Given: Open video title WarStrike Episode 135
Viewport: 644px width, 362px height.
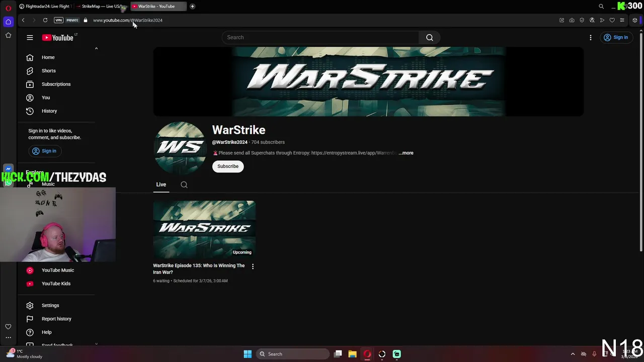Looking at the screenshot, I should click(199, 269).
